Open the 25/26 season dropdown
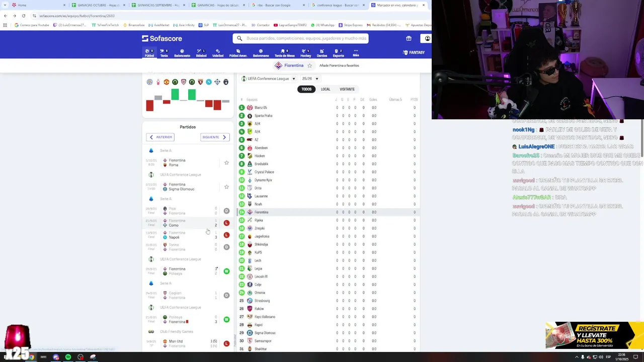This screenshot has height=362, width=644. (x=310, y=78)
